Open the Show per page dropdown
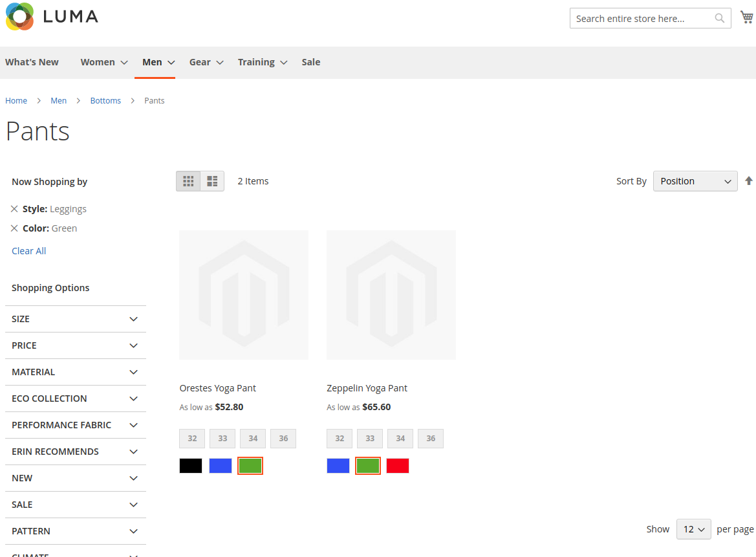Image resolution: width=756 pixels, height=557 pixels. (x=693, y=529)
